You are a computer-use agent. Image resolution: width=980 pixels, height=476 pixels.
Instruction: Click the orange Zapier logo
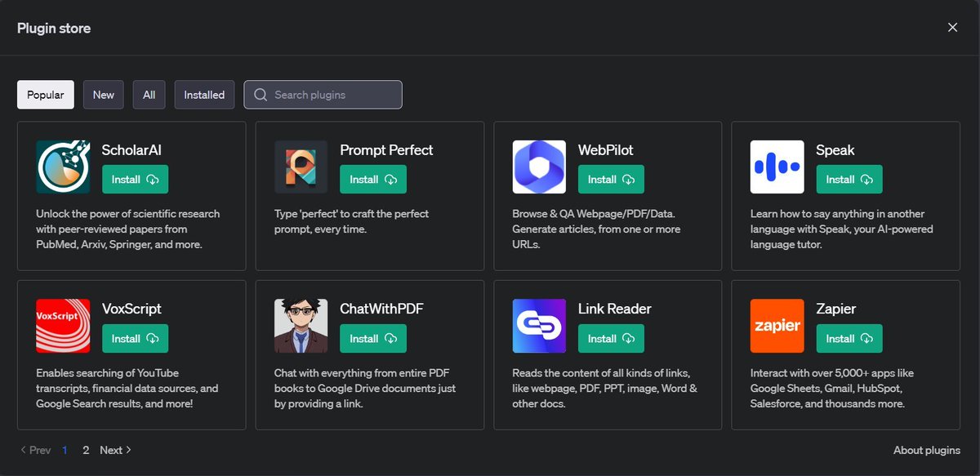777,326
